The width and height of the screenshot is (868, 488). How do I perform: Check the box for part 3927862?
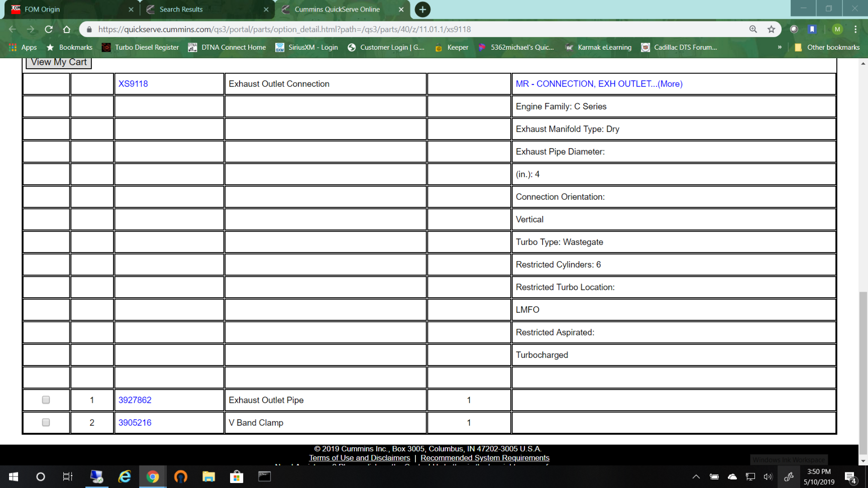click(46, 400)
